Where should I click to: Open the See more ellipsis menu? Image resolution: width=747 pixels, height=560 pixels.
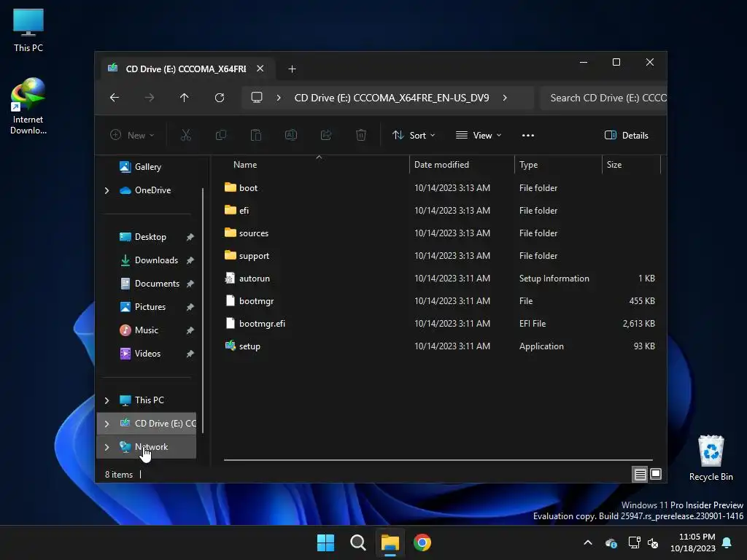click(x=528, y=135)
